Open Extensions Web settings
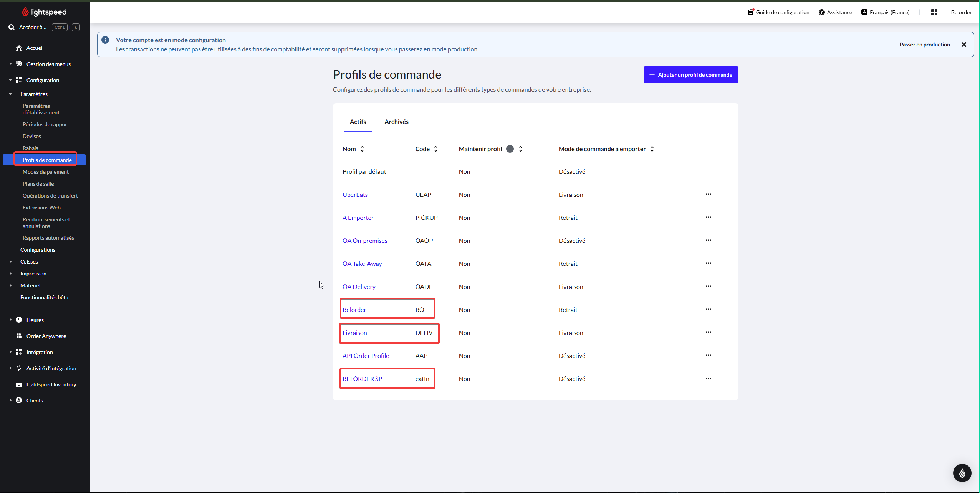This screenshot has height=493, width=980. coord(41,208)
